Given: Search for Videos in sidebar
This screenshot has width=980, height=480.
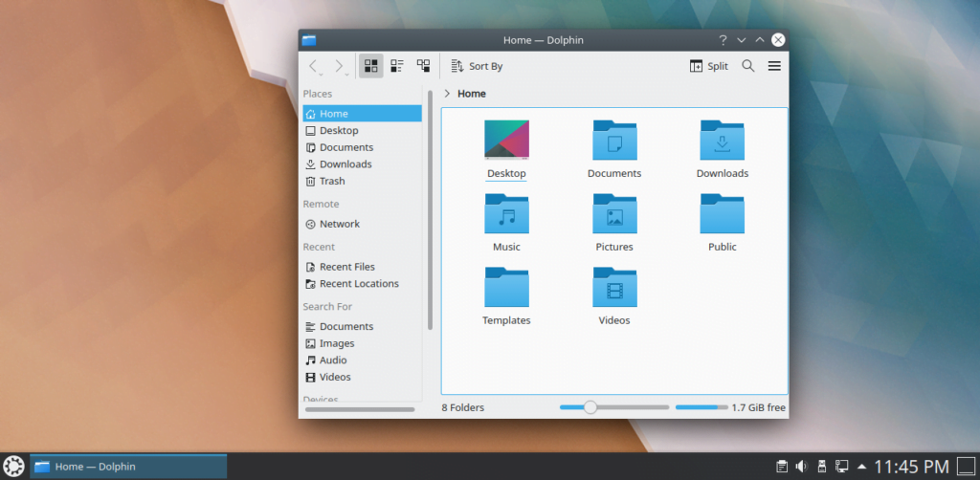Looking at the screenshot, I should click(363, 377).
